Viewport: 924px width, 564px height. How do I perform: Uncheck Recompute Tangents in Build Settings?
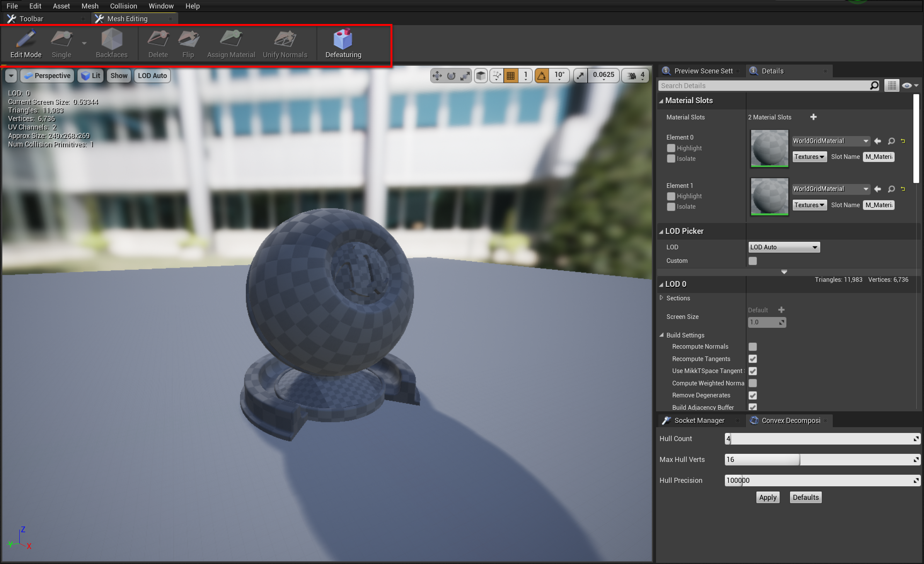coord(753,359)
